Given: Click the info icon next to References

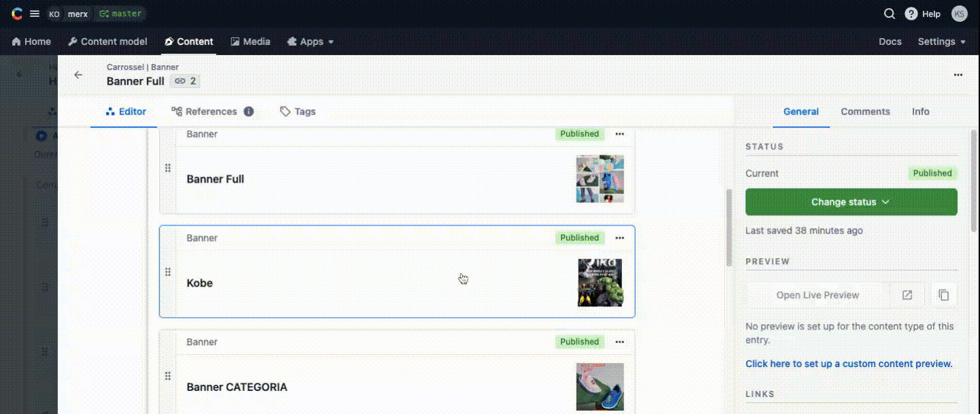Looking at the screenshot, I should [249, 112].
